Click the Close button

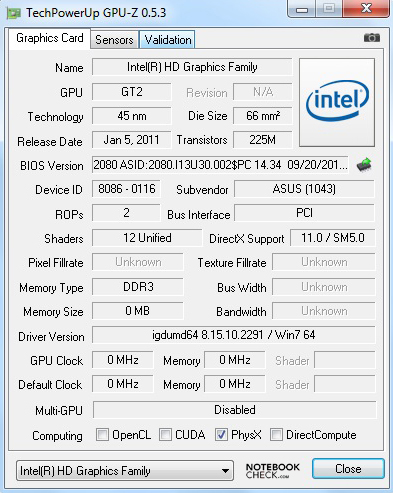click(x=348, y=469)
